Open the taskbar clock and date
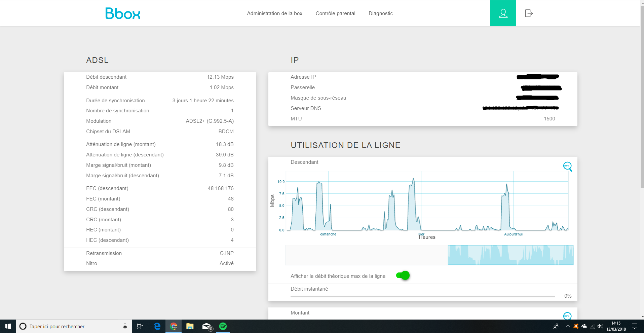The width and height of the screenshot is (644, 333). (x=616, y=326)
